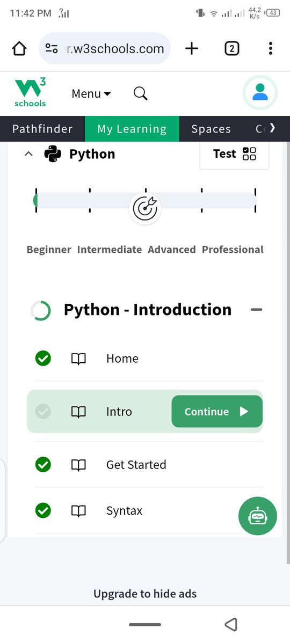Click the target goal icon on progress bar
Viewport: 290px width, 644px height.
pyautogui.click(x=146, y=208)
